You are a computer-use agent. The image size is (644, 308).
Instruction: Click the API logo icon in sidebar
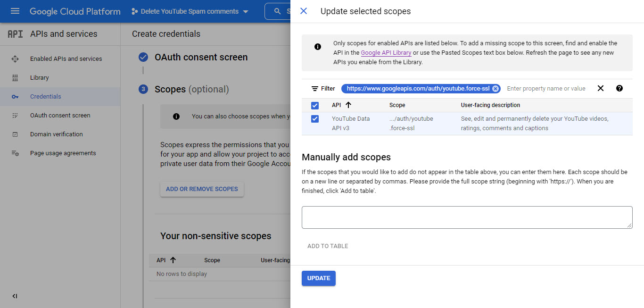pos(15,34)
